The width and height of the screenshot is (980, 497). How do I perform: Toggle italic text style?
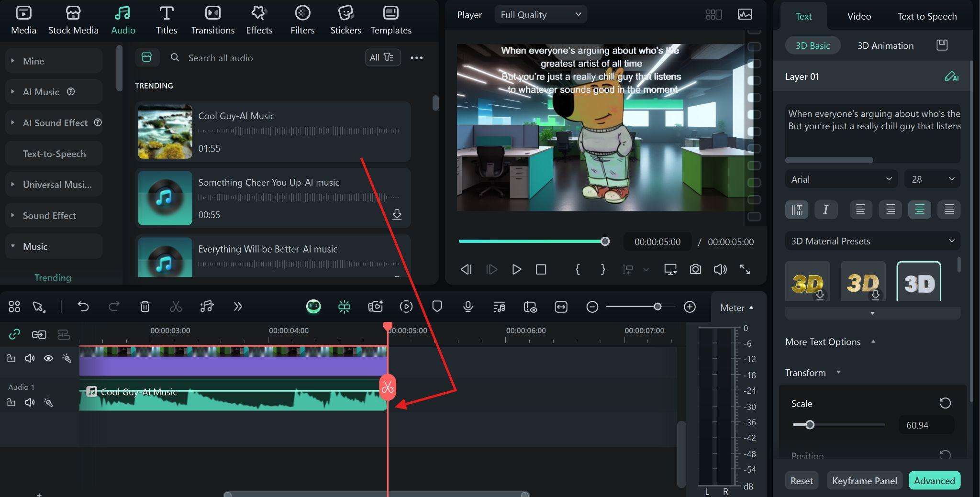(825, 210)
